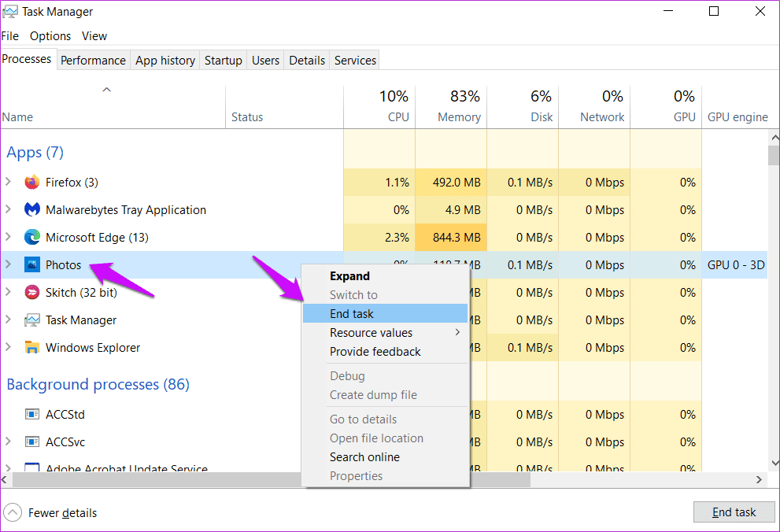This screenshot has height=532, width=780.
Task: Click the GPU 0 - 3D cell
Action: 736,265
